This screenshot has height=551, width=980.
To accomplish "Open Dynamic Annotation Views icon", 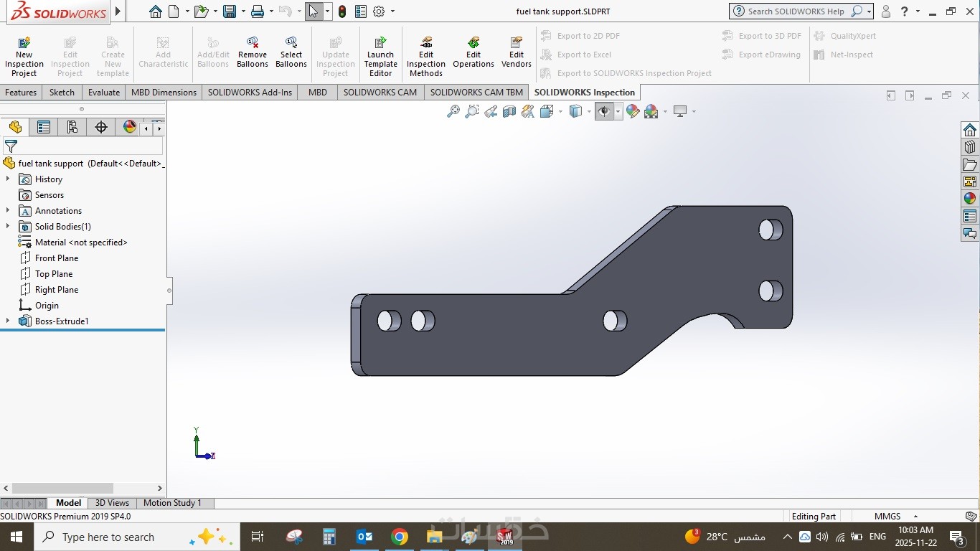I will tap(528, 111).
